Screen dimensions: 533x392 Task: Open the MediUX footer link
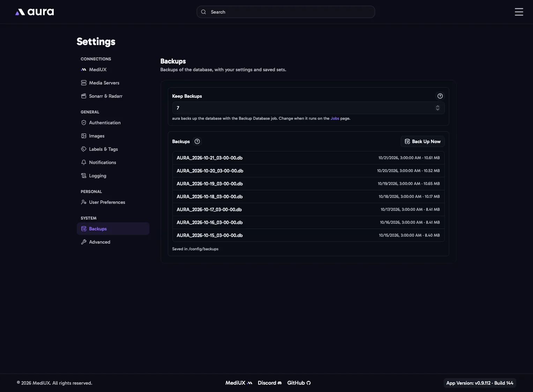point(239,383)
